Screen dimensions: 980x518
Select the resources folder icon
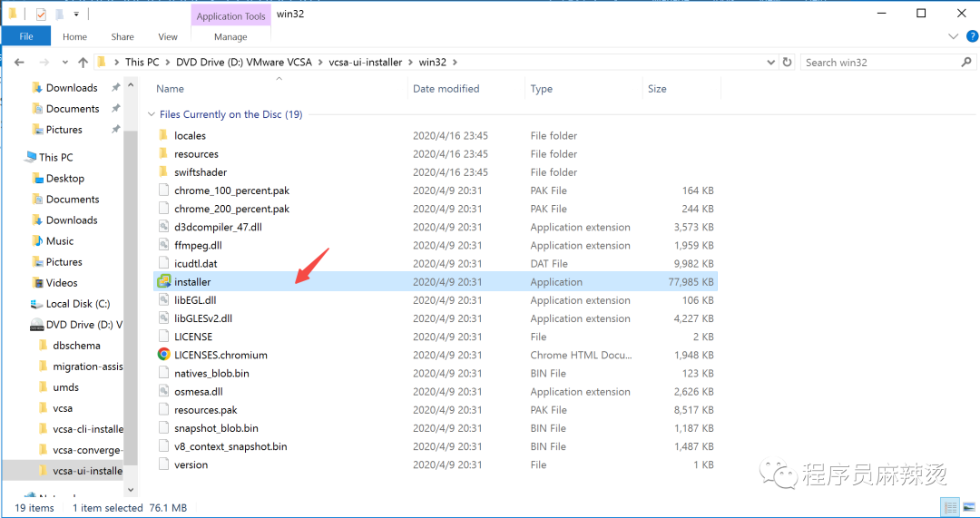coord(163,153)
